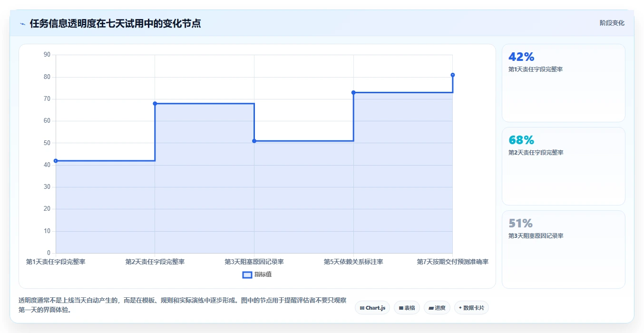The image size is (644, 333).
Task: Click the Chart.js tag icon
Action: pyautogui.click(x=362, y=308)
